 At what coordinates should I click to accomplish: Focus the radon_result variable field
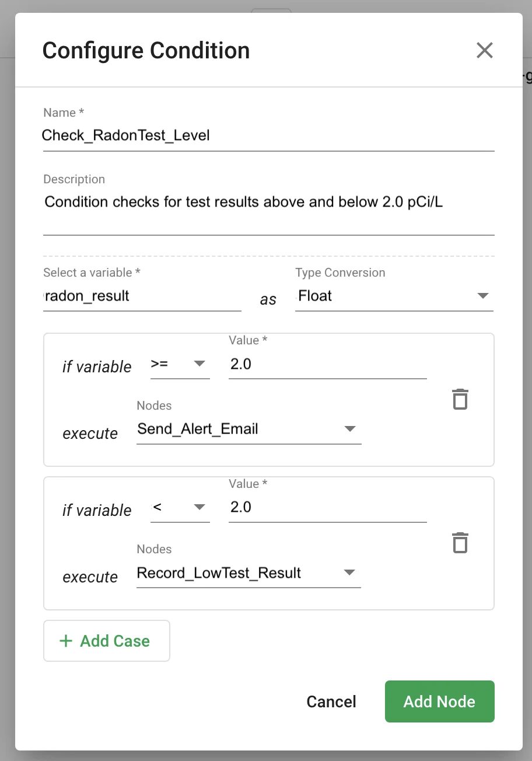click(142, 296)
